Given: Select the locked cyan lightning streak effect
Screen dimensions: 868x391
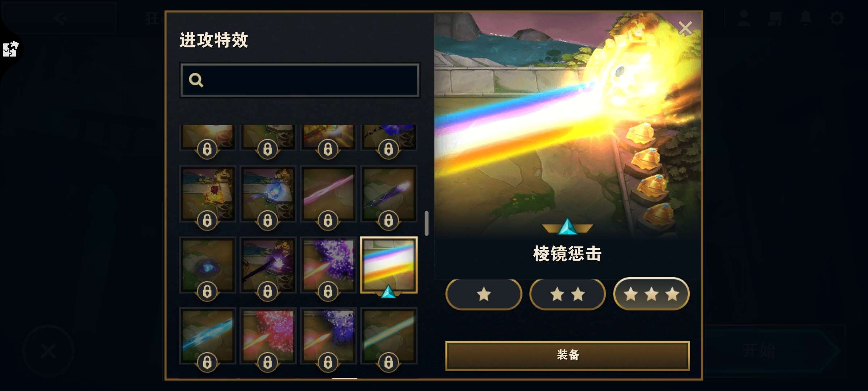Looking at the screenshot, I should point(208,336).
